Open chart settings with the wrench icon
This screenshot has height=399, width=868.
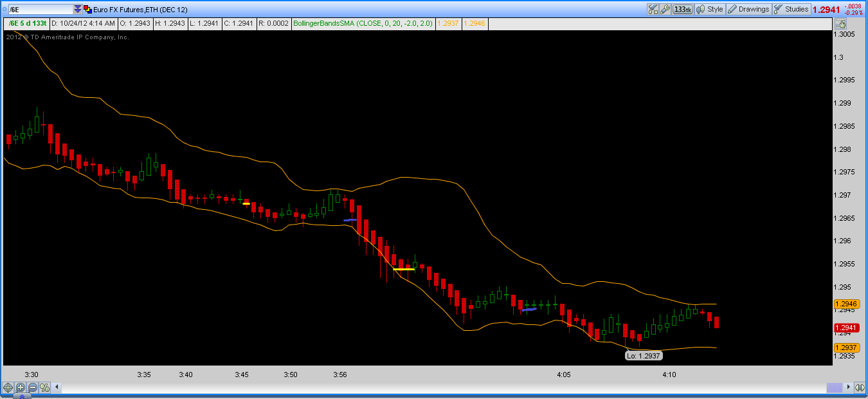click(x=666, y=9)
